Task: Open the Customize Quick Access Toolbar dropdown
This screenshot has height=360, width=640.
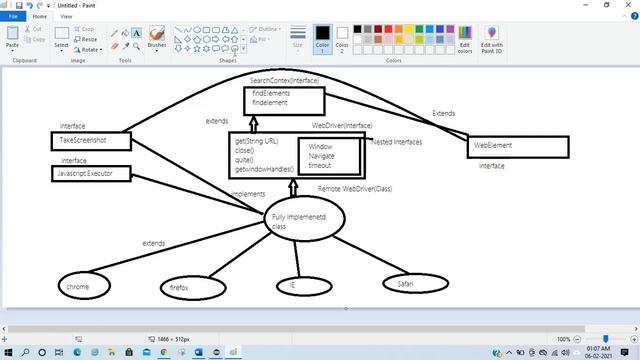Action: tap(48, 6)
